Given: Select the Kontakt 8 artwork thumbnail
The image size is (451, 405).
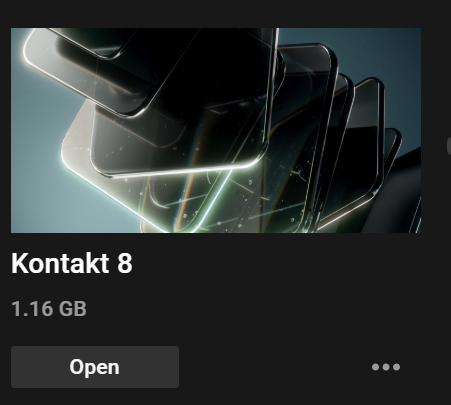Looking at the screenshot, I should (216, 130).
